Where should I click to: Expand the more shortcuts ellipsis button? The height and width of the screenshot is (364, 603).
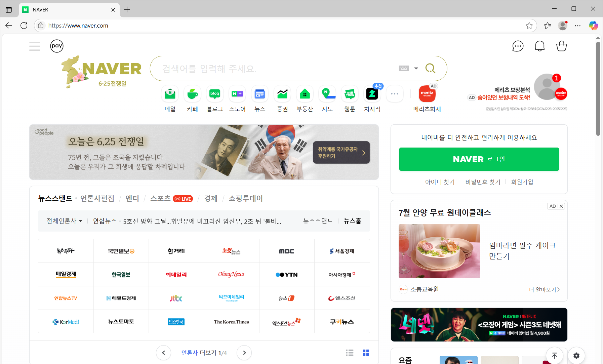(395, 94)
